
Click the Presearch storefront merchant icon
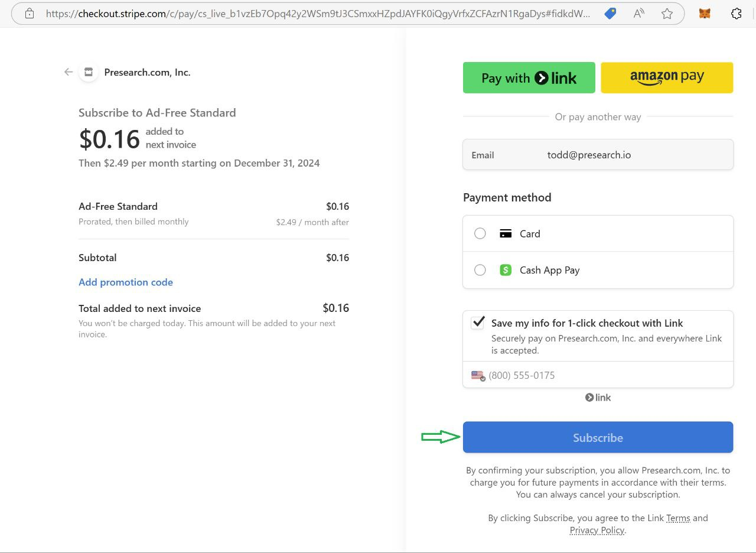(89, 72)
